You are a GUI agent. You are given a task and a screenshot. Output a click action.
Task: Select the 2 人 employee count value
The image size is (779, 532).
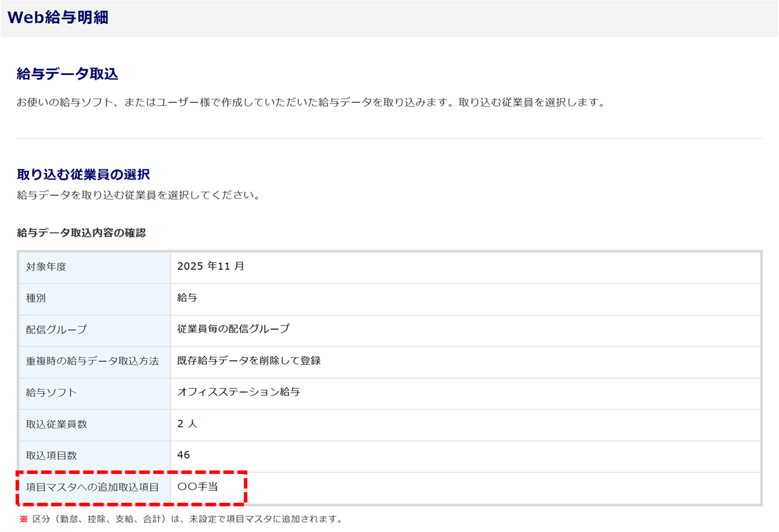click(187, 424)
